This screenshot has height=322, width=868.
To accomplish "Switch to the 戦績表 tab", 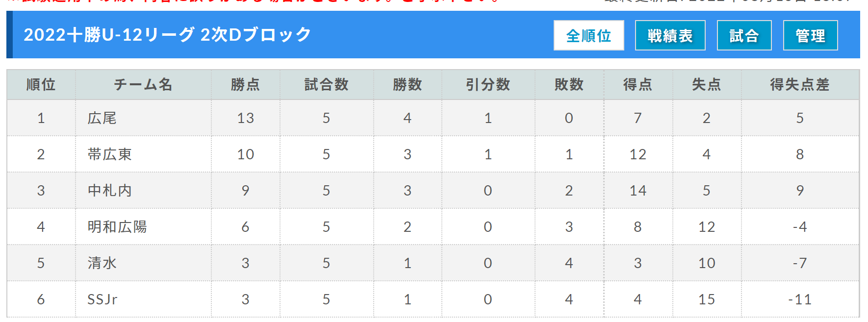I will pyautogui.click(x=670, y=35).
